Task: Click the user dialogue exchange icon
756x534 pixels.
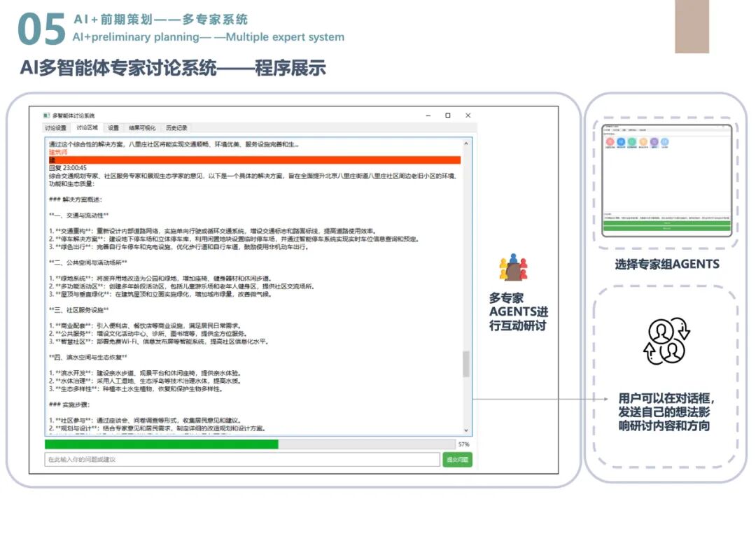Action: click(666, 343)
